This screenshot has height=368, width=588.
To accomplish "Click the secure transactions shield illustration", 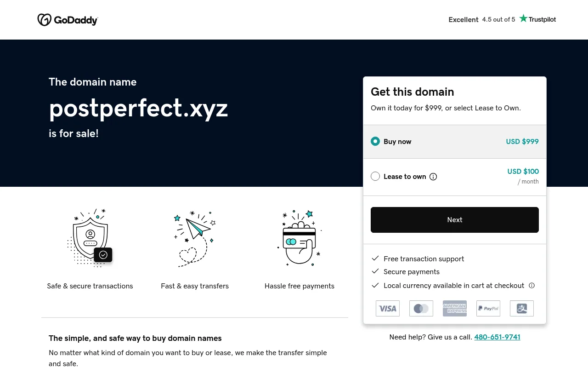I will [90, 238].
